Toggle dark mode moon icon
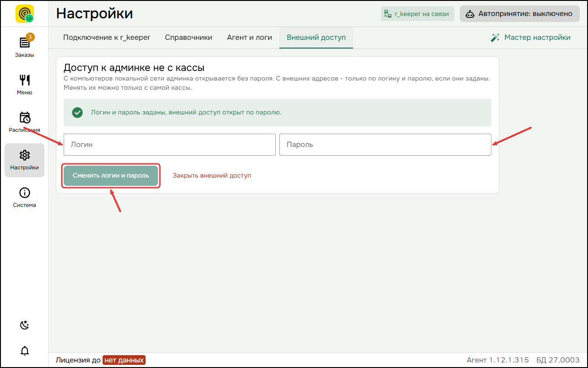Screen dimensions: 588x368 [25, 325]
